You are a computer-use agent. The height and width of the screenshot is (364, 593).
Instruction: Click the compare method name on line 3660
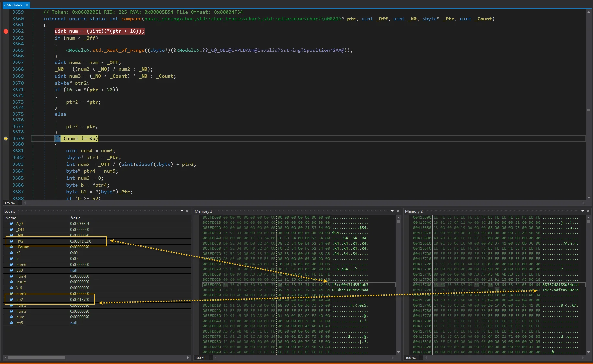[x=131, y=19]
